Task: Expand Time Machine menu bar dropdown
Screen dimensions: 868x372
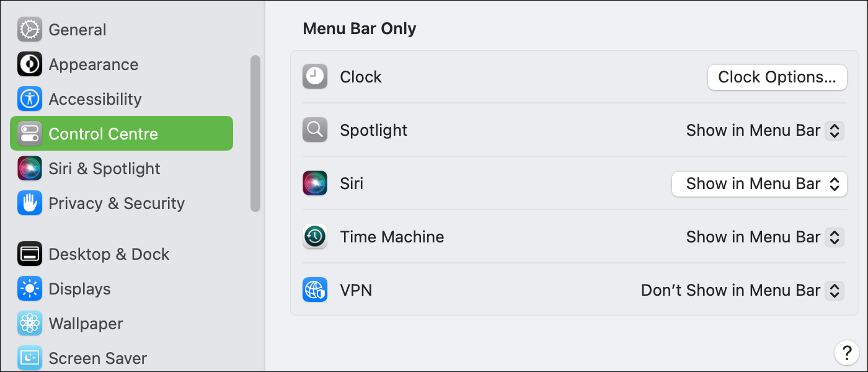Action: 765,237
